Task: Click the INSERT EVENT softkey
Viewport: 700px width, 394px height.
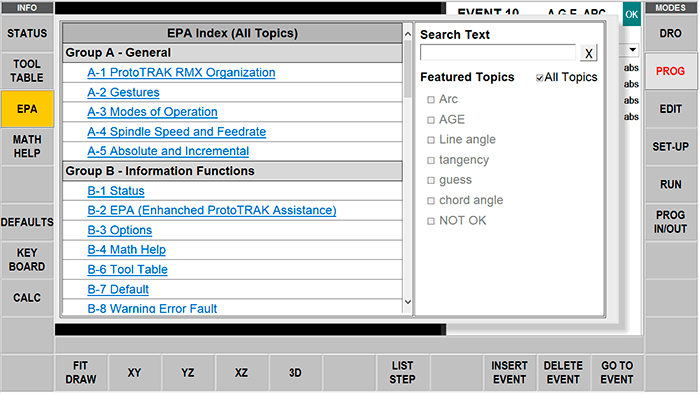Action: pyautogui.click(x=509, y=373)
